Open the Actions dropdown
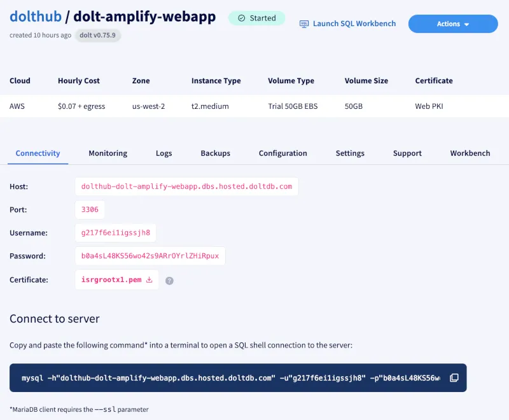Screen dimensions: 509x420 (x=452, y=24)
